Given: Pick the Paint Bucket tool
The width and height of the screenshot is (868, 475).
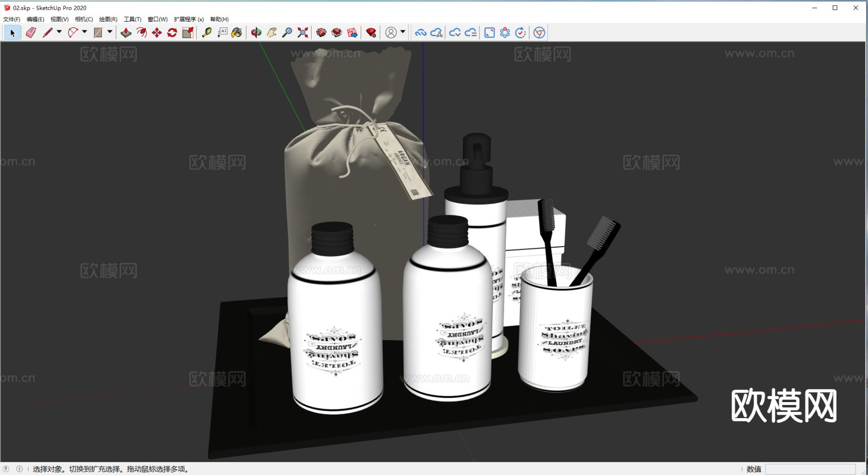Looking at the screenshot, I should pyautogui.click(x=237, y=33).
